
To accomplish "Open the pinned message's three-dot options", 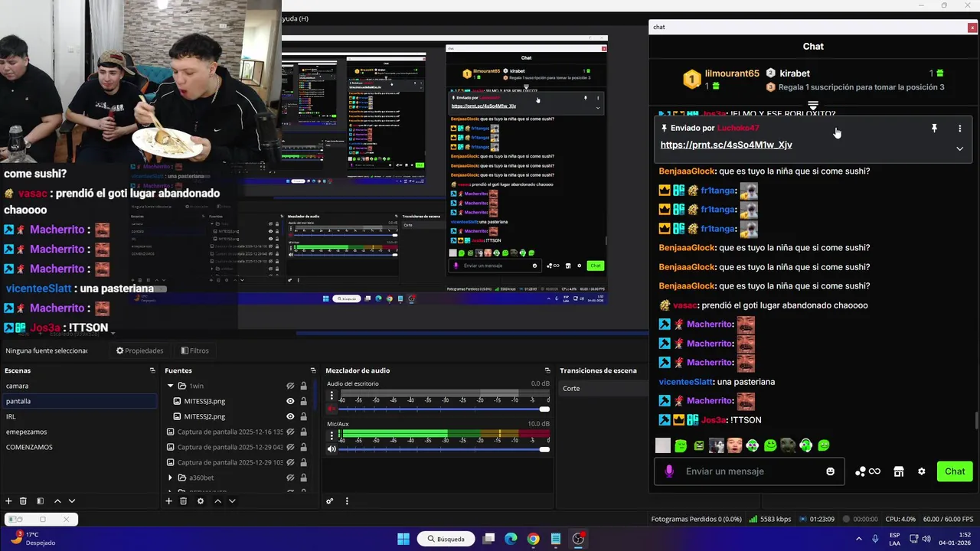I will tap(959, 129).
